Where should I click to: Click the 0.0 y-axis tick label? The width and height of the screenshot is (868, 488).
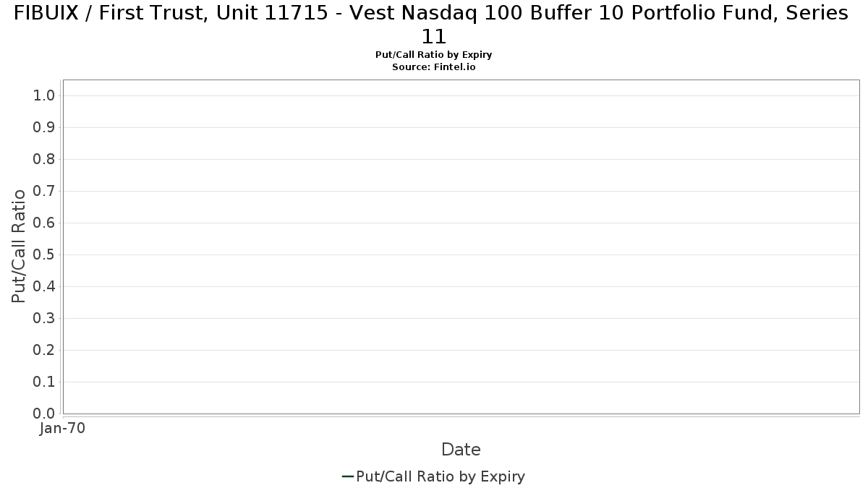pyautogui.click(x=44, y=414)
